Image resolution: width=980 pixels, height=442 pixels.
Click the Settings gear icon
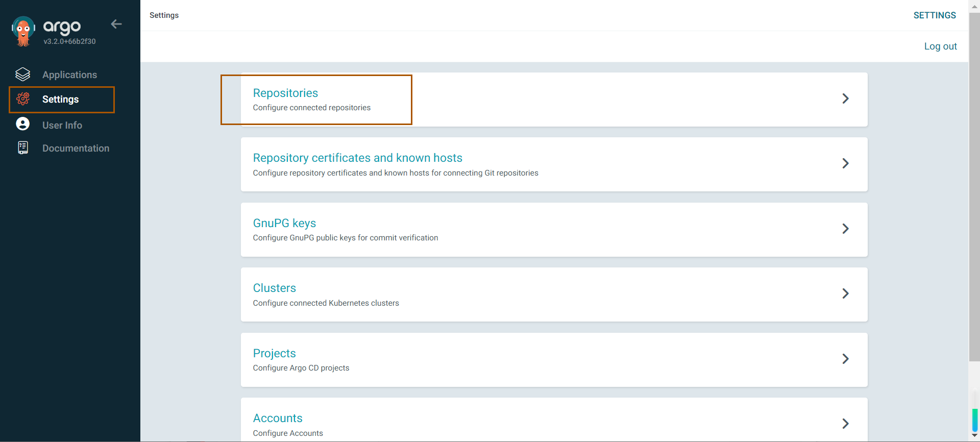(x=23, y=99)
